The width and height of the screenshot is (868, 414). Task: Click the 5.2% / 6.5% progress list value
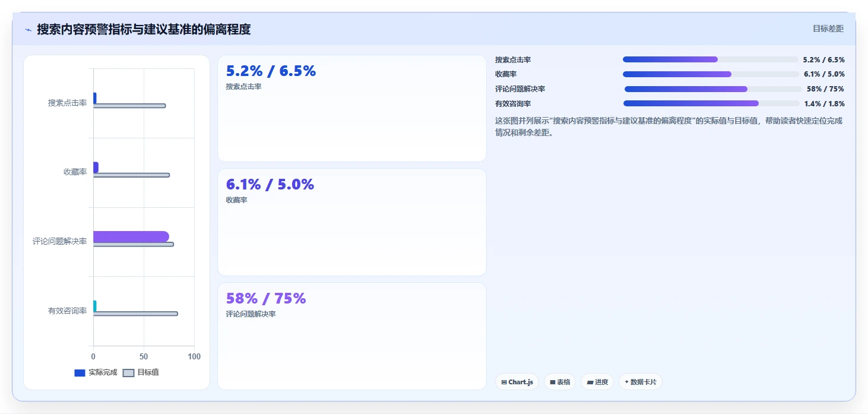823,59
